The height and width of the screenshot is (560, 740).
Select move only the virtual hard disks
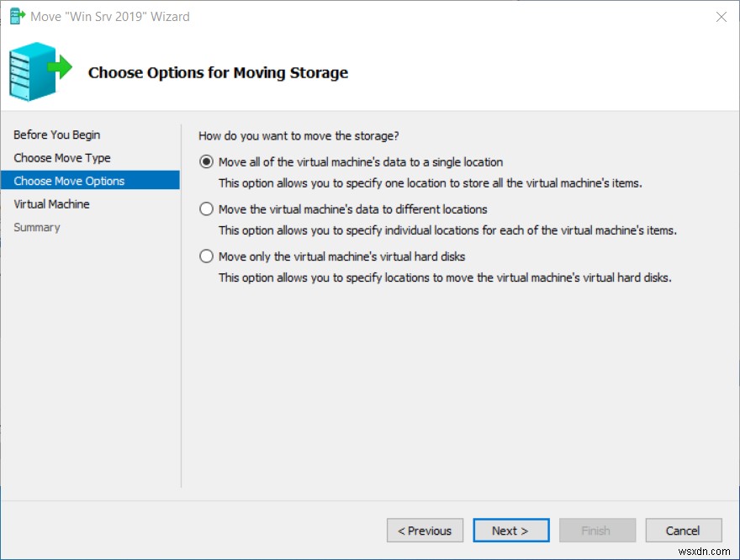point(206,256)
